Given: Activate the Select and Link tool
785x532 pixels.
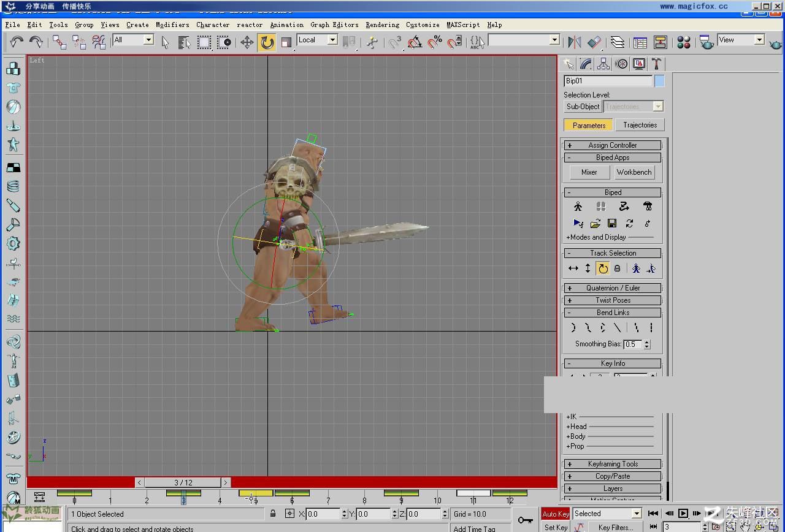Looking at the screenshot, I should [59, 42].
